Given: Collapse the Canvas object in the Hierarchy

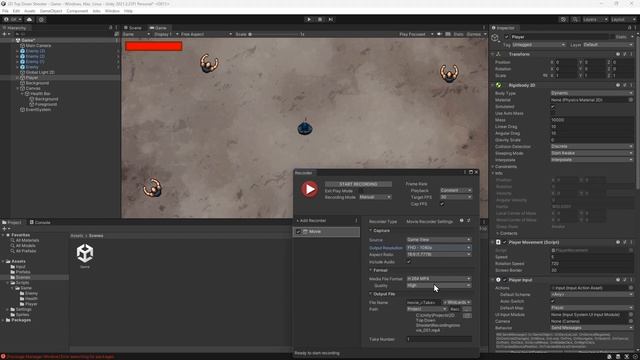Looking at the screenshot, I should pyautogui.click(x=18, y=88).
